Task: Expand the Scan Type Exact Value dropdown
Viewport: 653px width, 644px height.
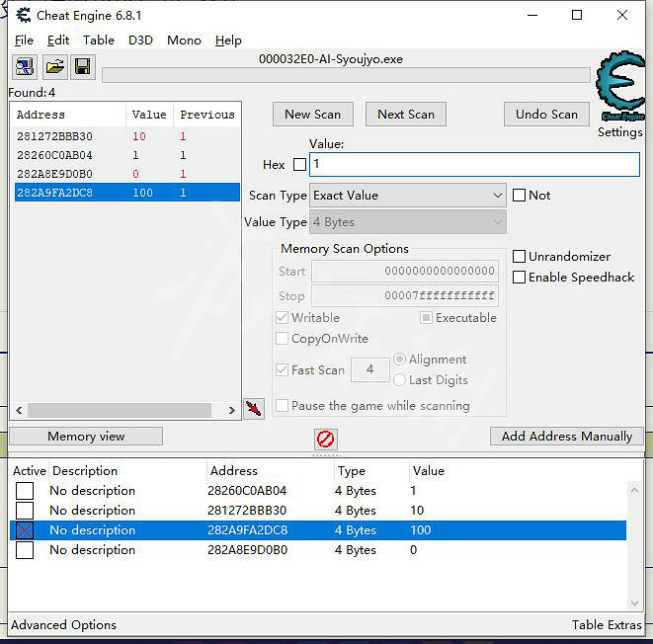Action: pos(408,196)
